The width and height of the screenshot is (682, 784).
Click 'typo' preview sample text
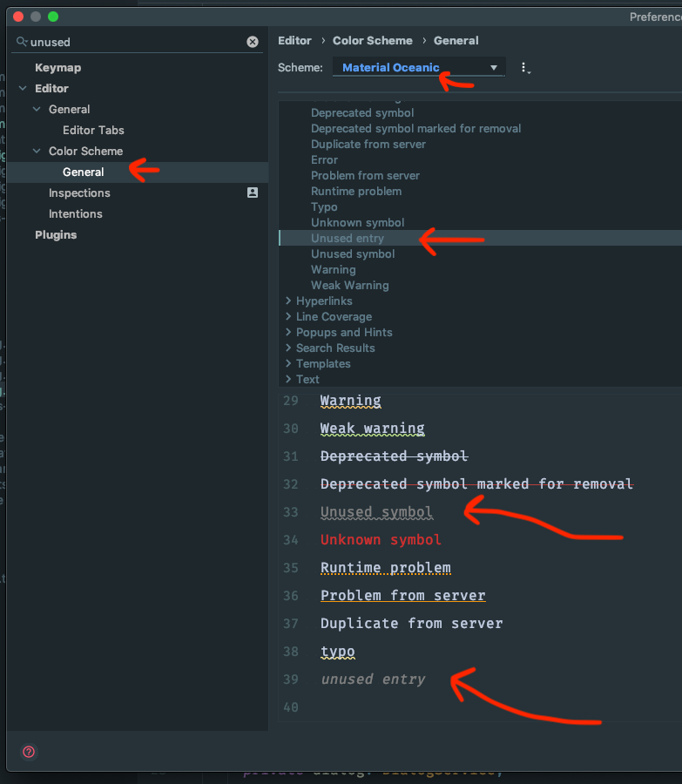coord(337,652)
